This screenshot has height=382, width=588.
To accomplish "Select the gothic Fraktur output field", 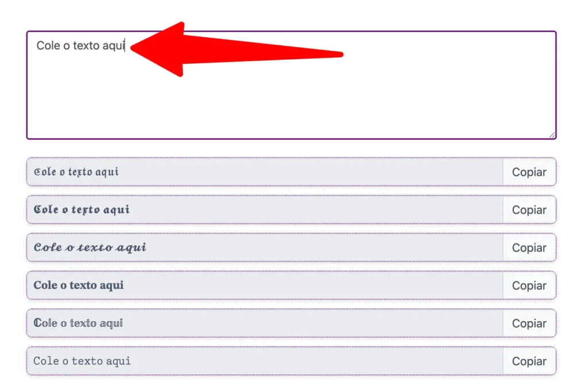I will [264, 172].
